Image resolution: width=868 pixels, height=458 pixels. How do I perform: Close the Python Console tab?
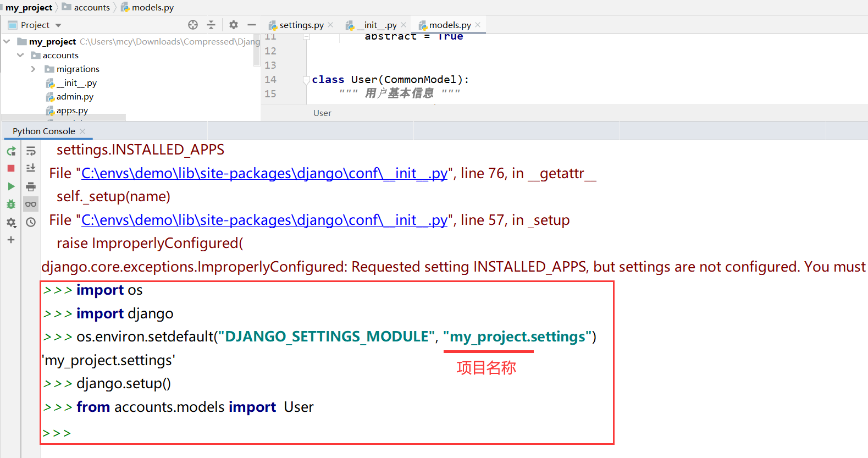[x=82, y=131]
